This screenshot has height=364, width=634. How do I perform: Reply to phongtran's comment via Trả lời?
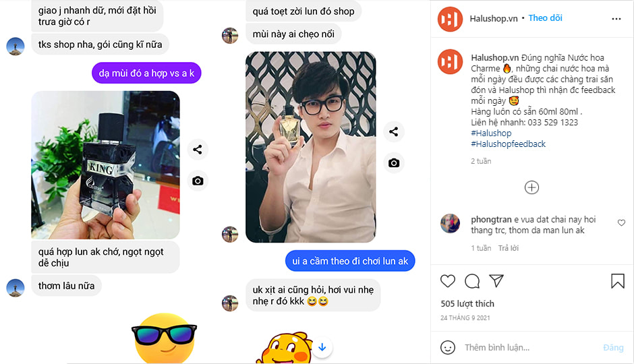coord(509,248)
